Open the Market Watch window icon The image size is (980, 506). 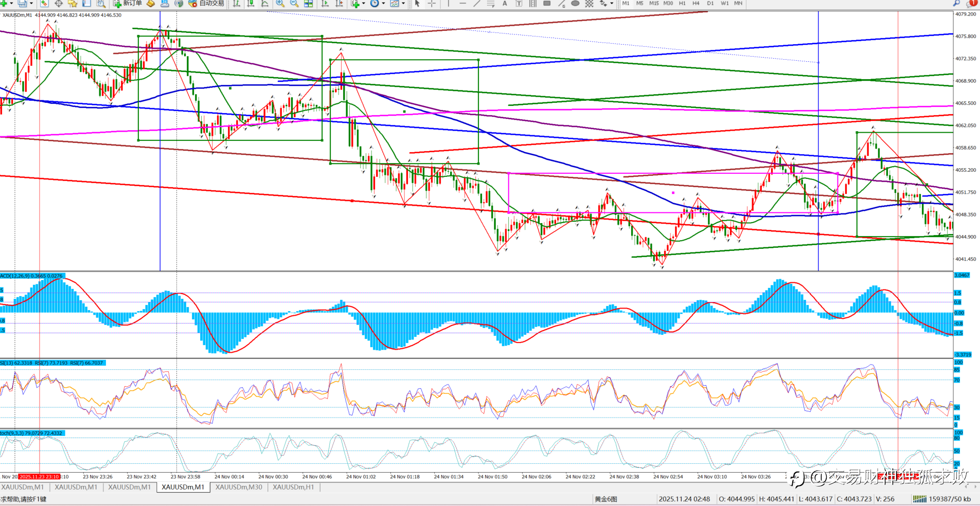pyautogui.click(x=44, y=3)
